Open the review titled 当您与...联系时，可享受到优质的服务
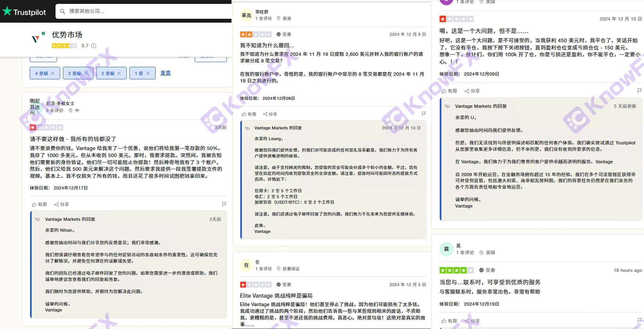The height and width of the screenshot is (329, 644). pyautogui.click(x=490, y=282)
